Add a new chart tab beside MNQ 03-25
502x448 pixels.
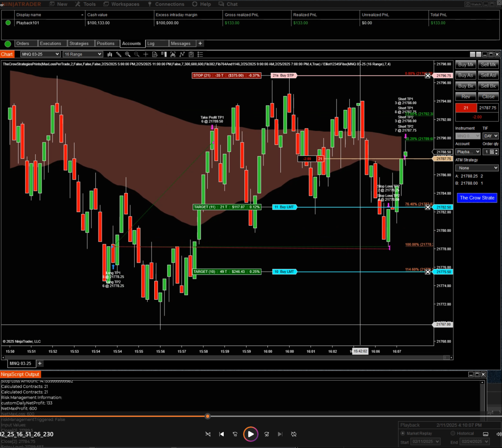(x=40, y=364)
